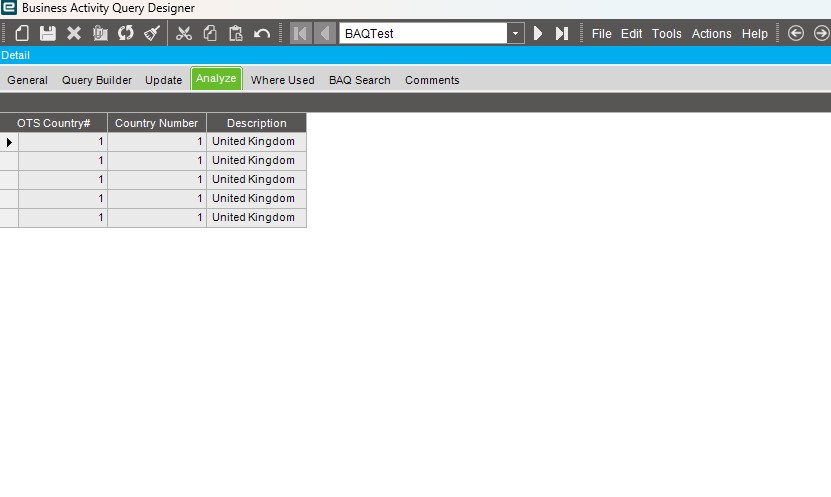This screenshot has width=831, height=497.
Task: Save the BAQ using floppy disk icon
Action: [x=48, y=33]
